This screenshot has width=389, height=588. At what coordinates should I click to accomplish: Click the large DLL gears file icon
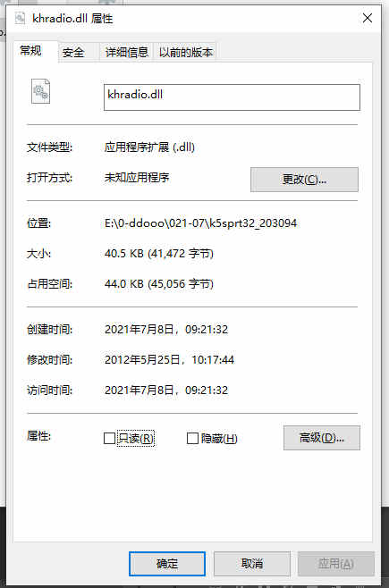(x=40, y=91)
